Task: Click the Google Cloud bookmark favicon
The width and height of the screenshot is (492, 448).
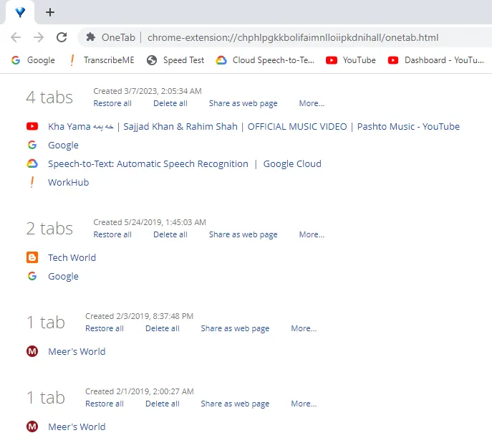Action: (x=221, y=60)
